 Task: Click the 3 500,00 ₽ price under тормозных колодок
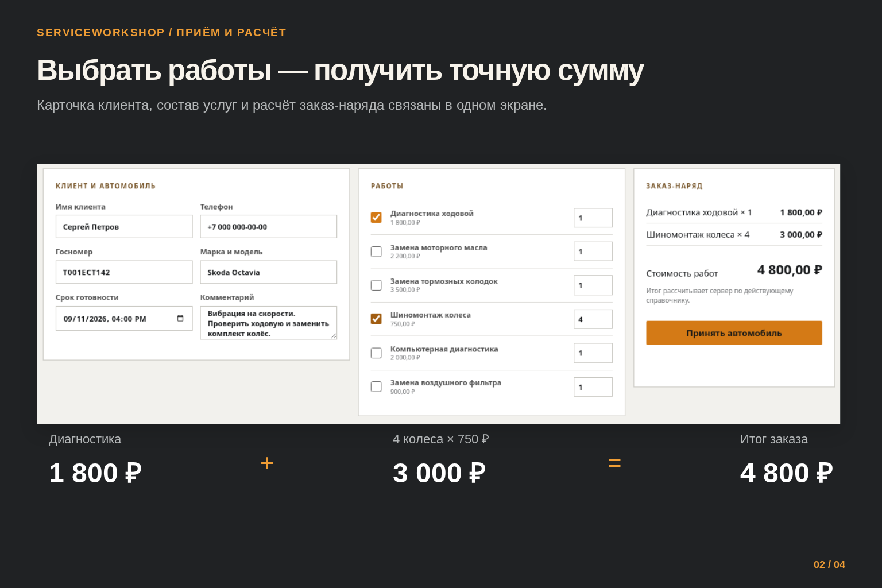(405, 290)
